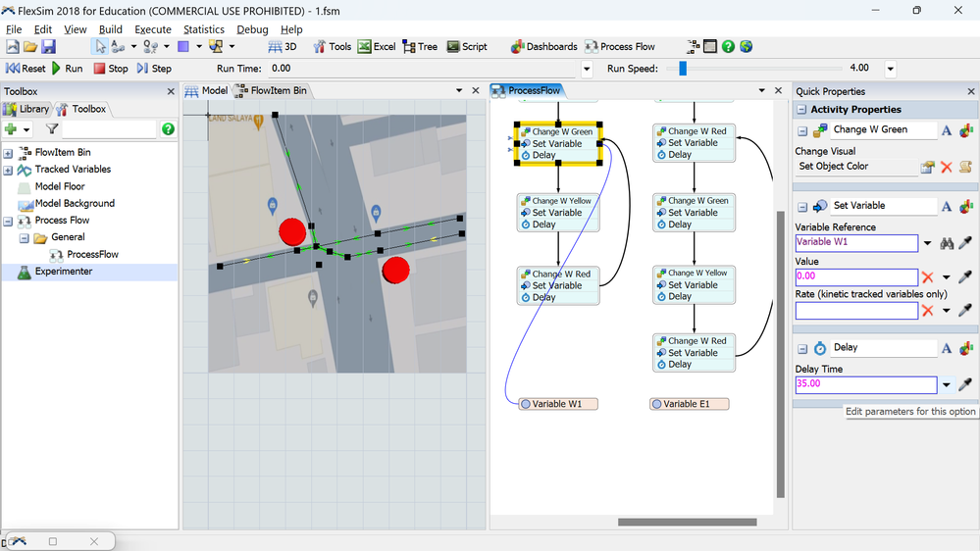Click the eyedropper sampler next to Delay Time
The width and height of the screenshot is (980, 551).
(966, 385)
